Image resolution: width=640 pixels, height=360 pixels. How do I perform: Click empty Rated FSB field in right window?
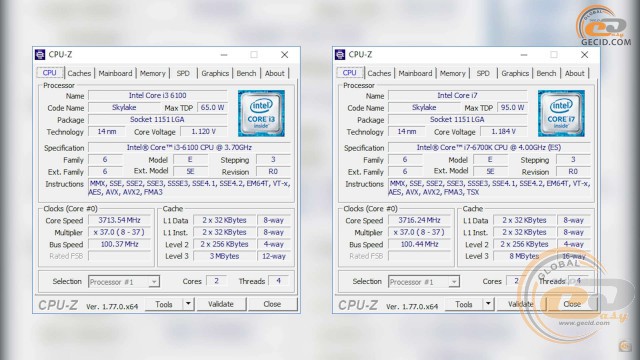pyautogui.click(x=419, y=256)
